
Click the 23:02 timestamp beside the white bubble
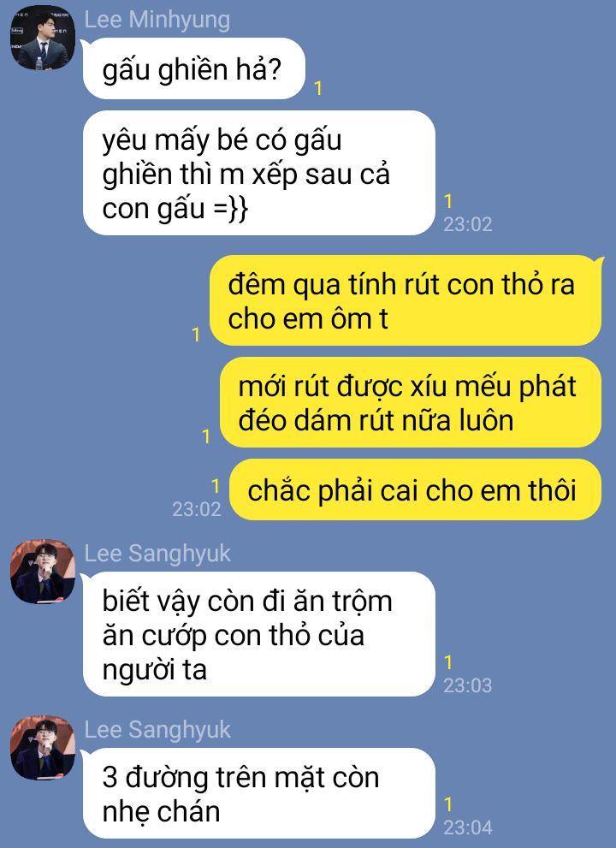(468, 224)
